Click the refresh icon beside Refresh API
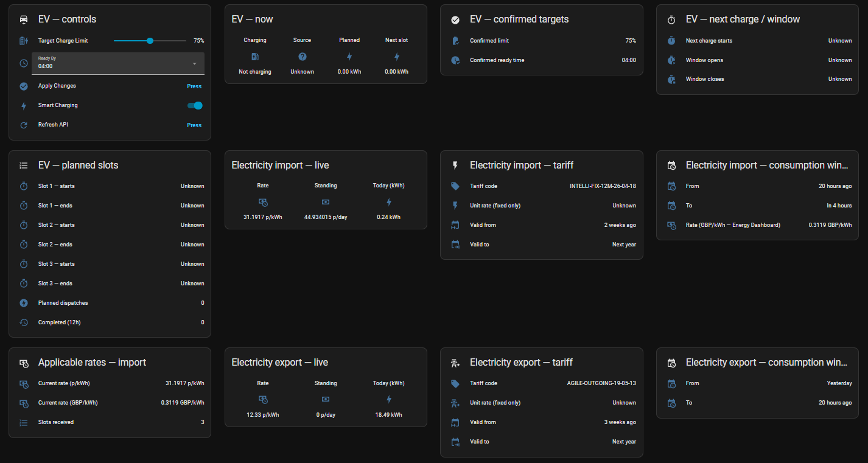The width and height of the screenshot is (868, 463). coord(24,125)
